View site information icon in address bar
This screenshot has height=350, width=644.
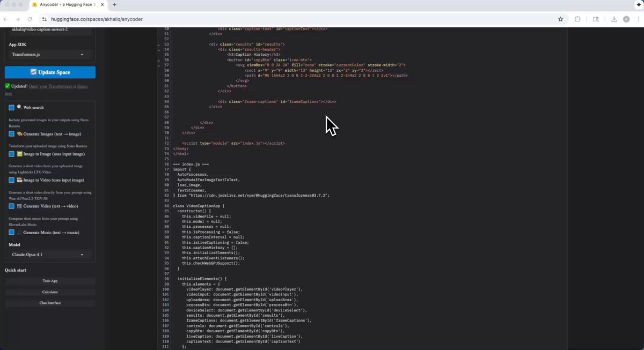point(45,19)
